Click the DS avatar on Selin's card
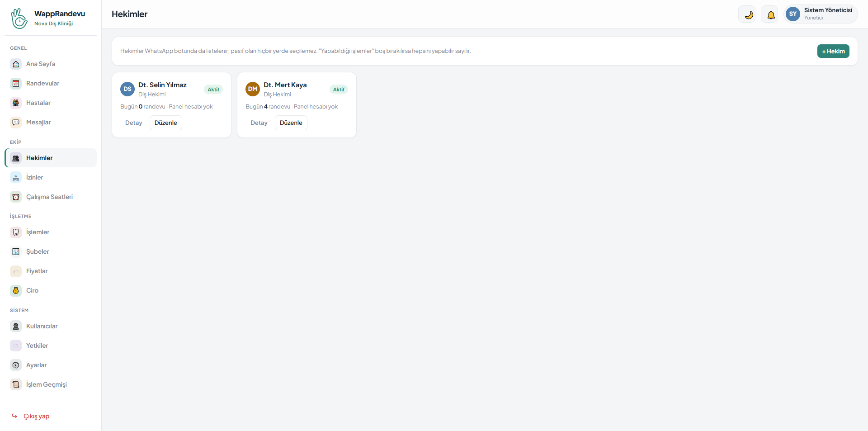 (127, 89)
